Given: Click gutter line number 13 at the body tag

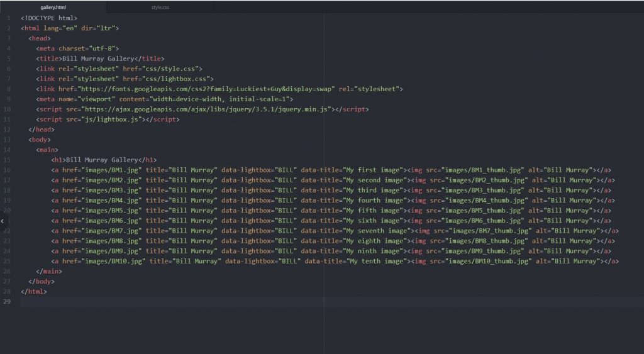Looking at the screenshot, I should click(x=7, y=140).
